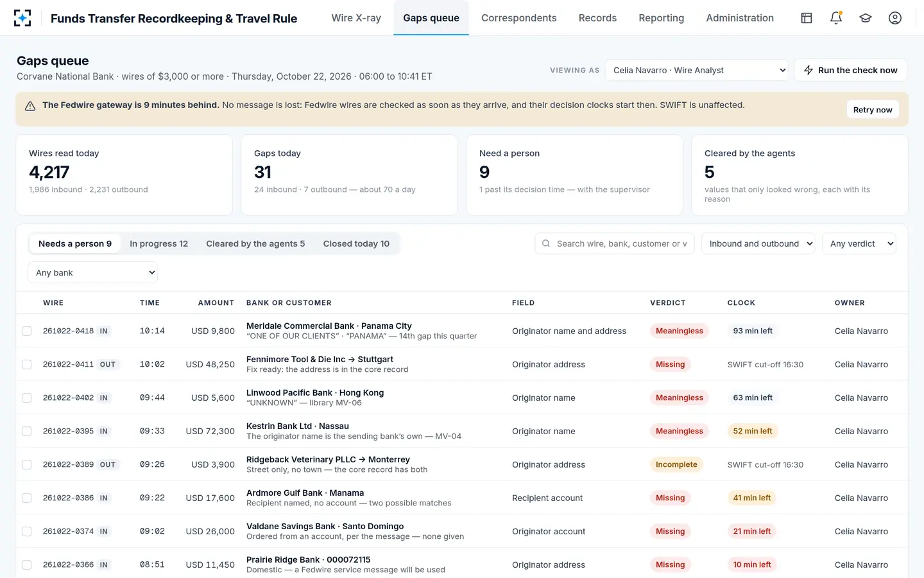This screenshot has width=924, height=578.
Task: Open the graduation cap help icon
Action: pos(866,18)
